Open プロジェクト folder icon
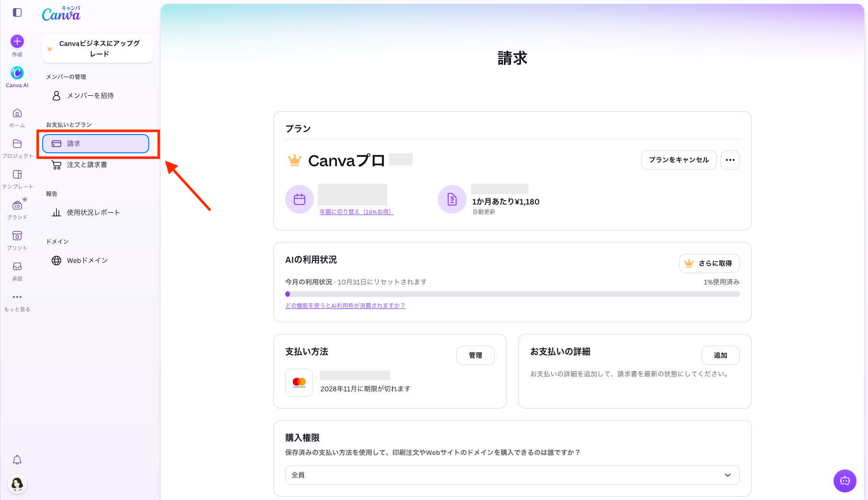This screenshot has height=500, width=868. click(x=17, y=144)
